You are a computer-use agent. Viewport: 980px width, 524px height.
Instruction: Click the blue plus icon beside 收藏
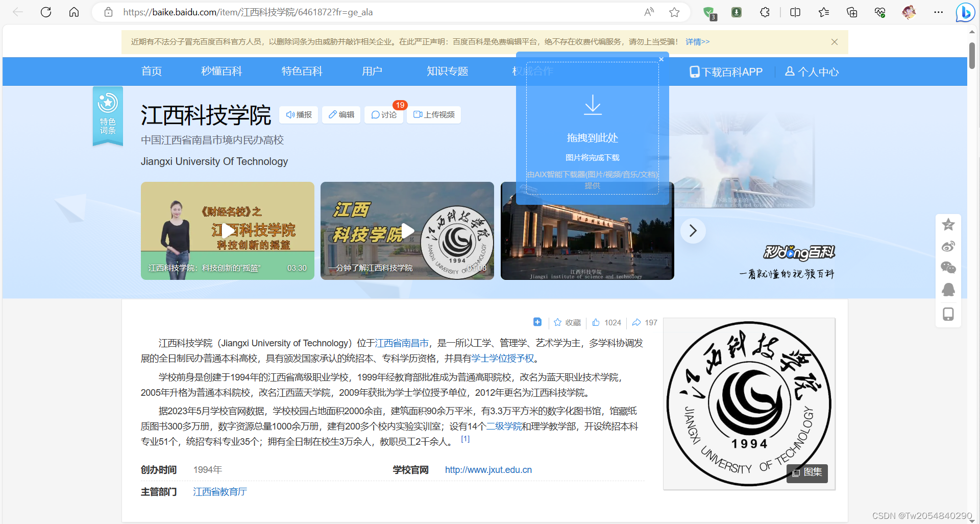click(537, 322)
